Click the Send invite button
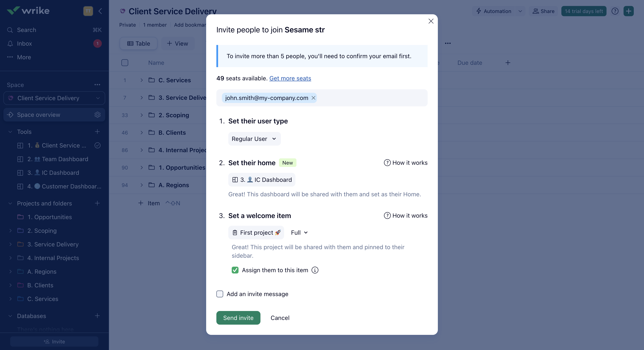The width and height of the screenshot is (644, 350). 238,318
